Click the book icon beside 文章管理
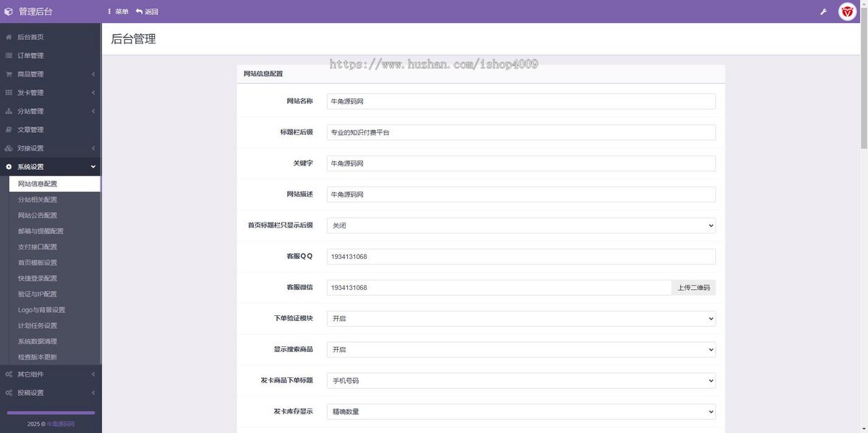 click(9, 129)
